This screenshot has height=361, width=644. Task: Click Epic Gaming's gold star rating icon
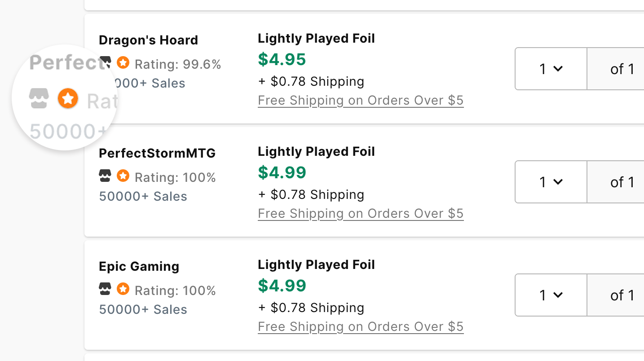pos(123,289)
